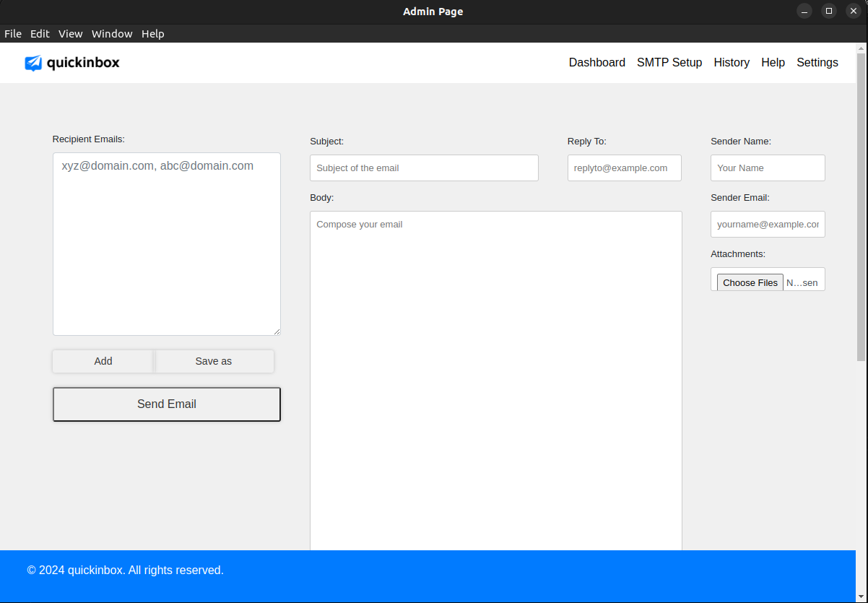The height and width of the screenshot is (603, 868).
Task: Open the View menu
Action: 70,34
